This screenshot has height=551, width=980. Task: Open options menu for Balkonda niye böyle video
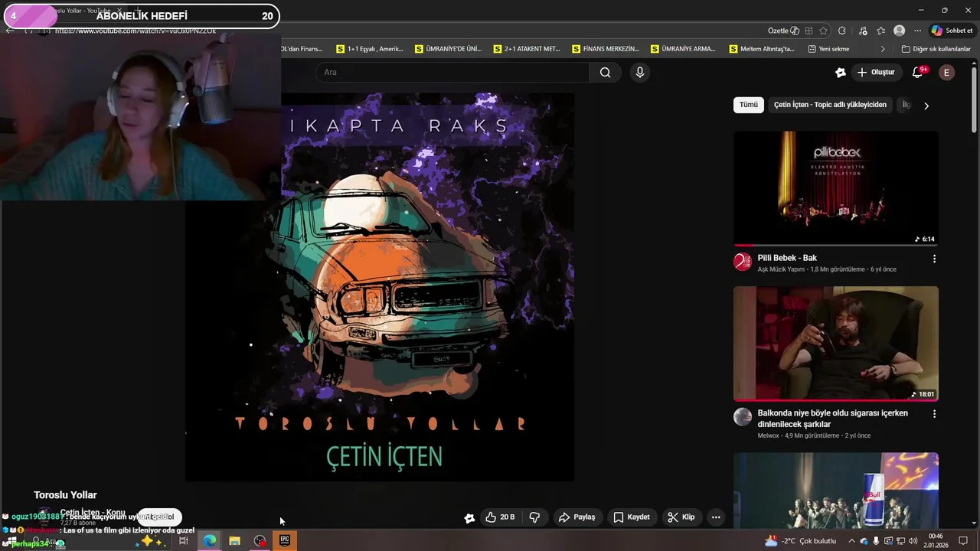934,414
